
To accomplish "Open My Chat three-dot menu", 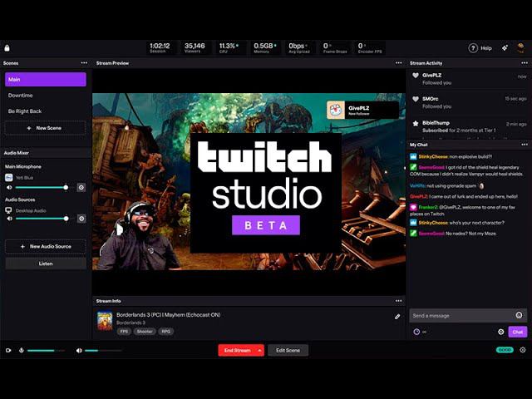I will [x=525, y=145].
